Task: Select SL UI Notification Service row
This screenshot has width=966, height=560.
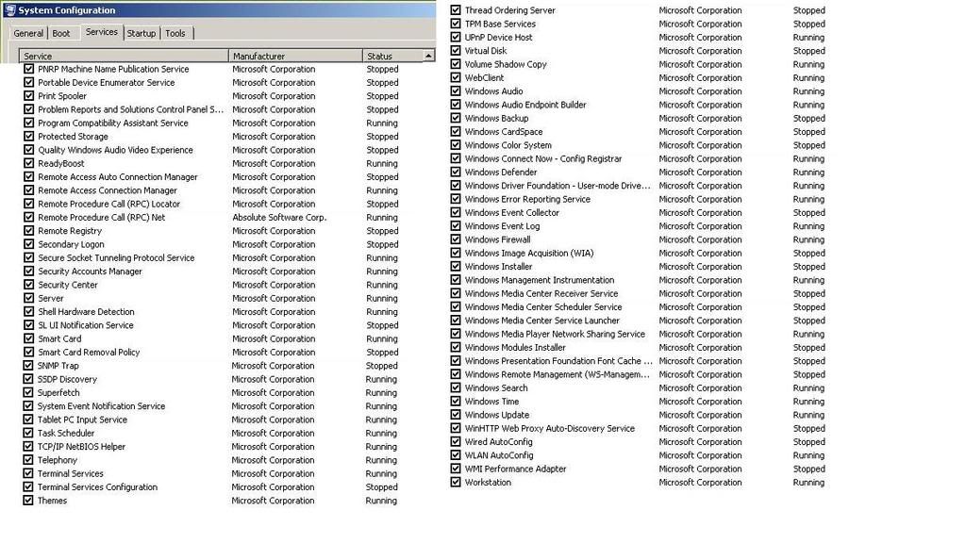Action: (210, 325)
